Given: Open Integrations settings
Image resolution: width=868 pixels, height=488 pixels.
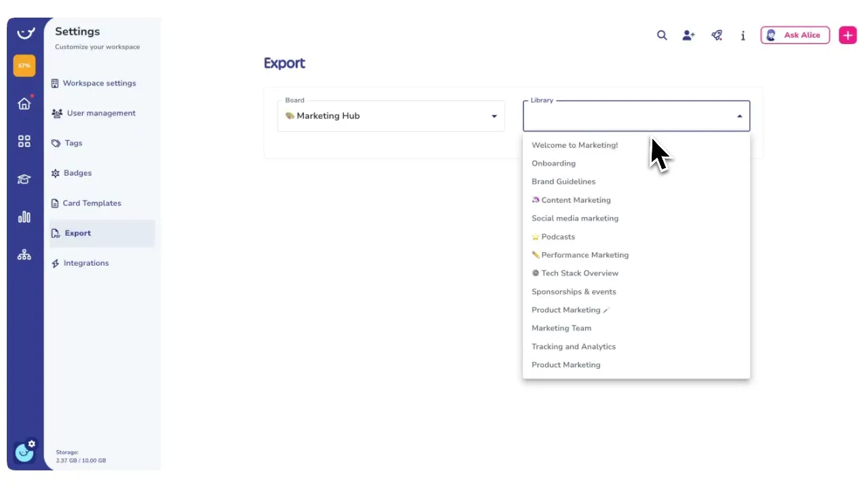Looking at the screenshot, I should pyautogui.click(x=102, y=263).
